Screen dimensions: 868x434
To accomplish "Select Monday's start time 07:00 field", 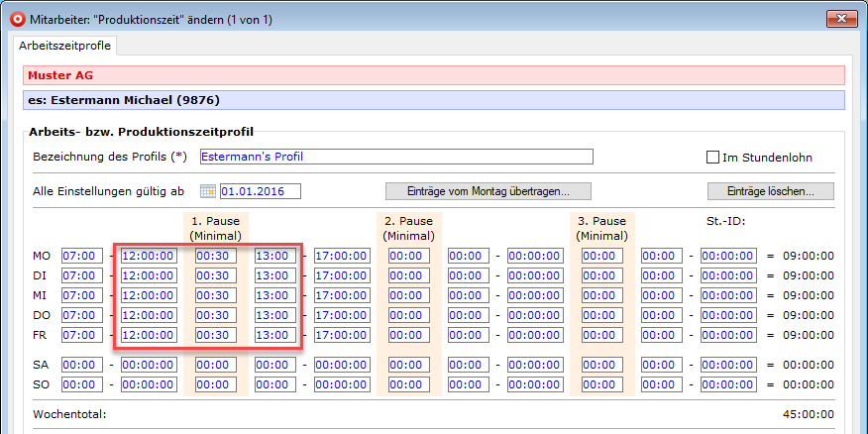I will pyautogui.click(x=81, y=256).
